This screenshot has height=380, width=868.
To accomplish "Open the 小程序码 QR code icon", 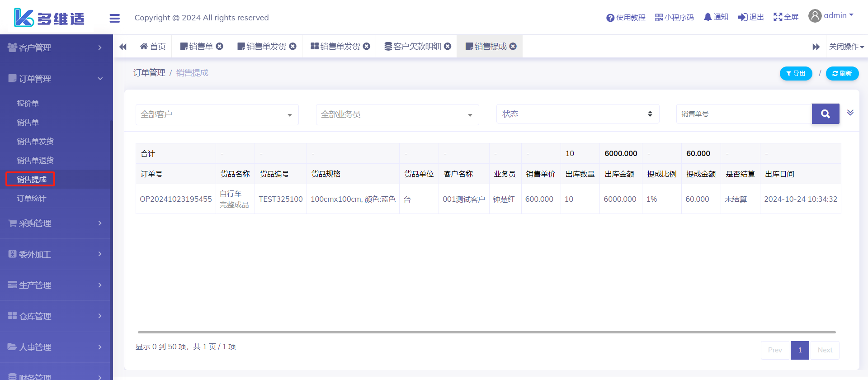I will [x=659, y=18].
